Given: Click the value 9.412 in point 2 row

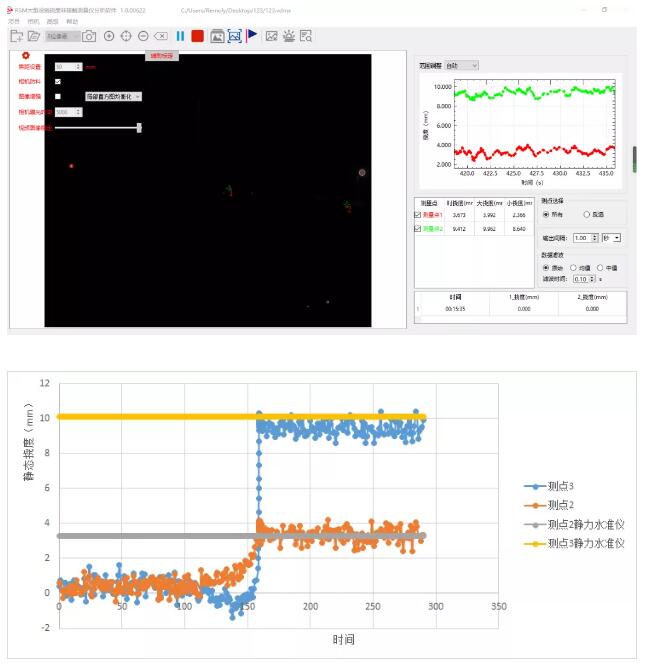Looking at the screenshot, I should (x=459, y=229).
